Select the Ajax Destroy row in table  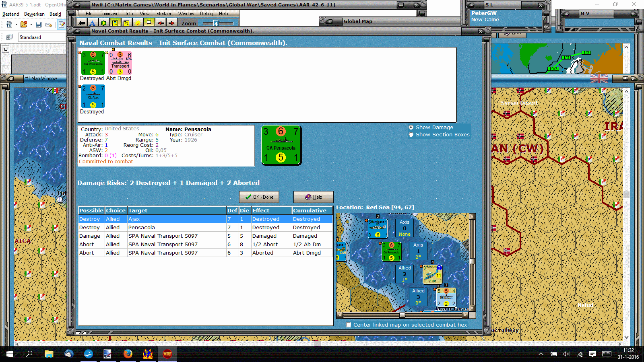[x=205, y=219]
